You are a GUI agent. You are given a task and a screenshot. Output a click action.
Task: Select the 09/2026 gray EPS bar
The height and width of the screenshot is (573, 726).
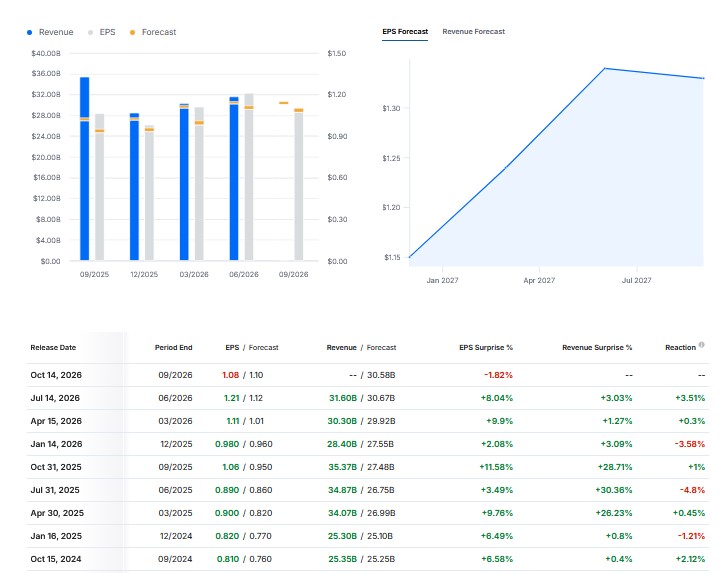[299, 185]
